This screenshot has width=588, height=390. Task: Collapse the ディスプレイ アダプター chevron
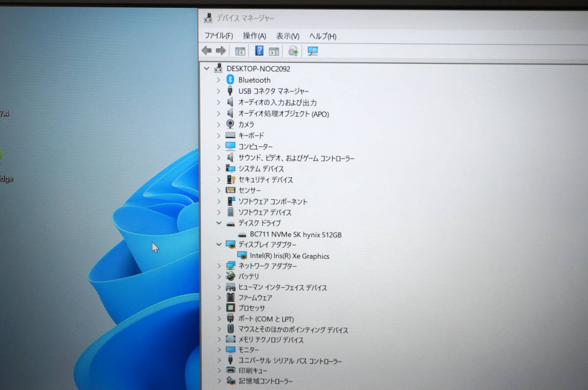(219, 244)
